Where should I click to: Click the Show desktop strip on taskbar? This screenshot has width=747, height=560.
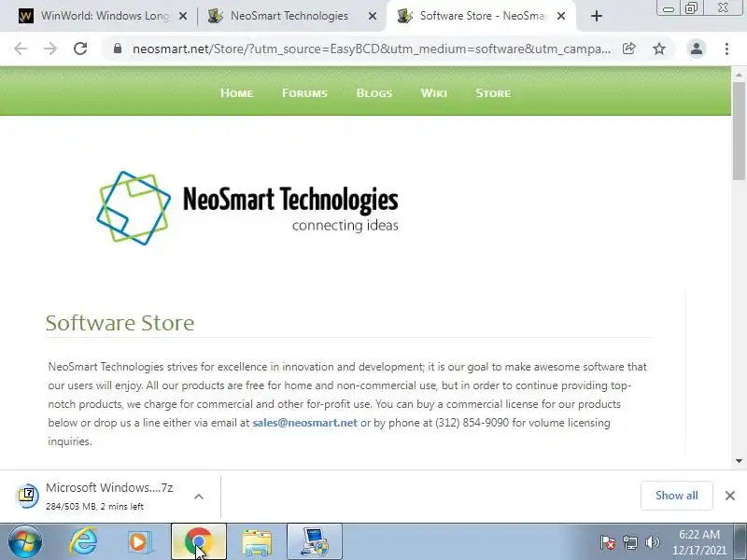click(x=740, y=542)
